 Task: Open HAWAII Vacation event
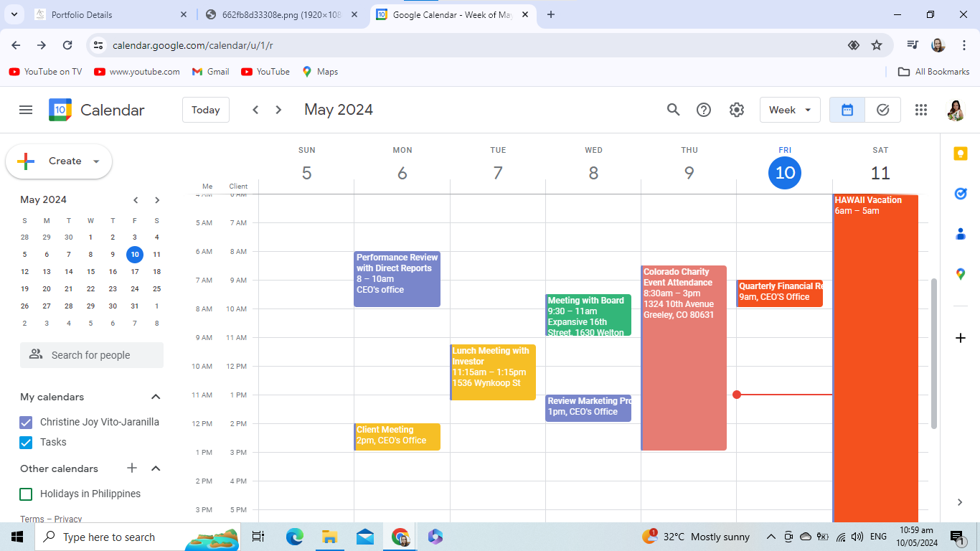coord(876,358)
